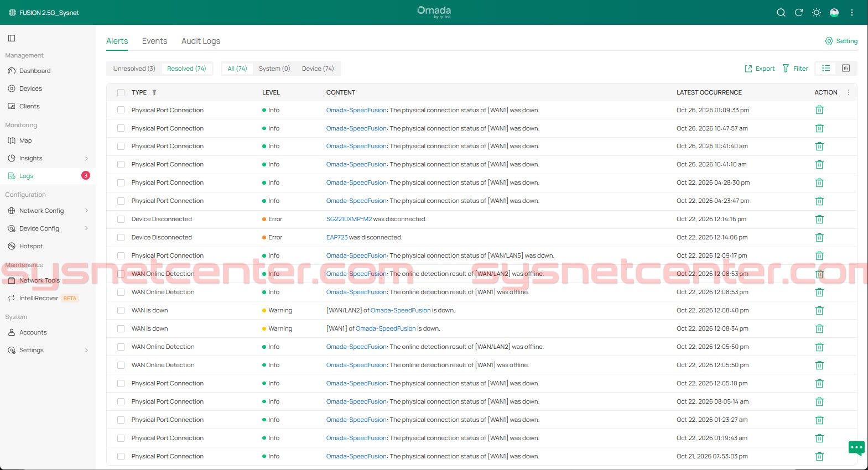
Task: Open header more-options vertical dots
Action: tap(852, 13)
